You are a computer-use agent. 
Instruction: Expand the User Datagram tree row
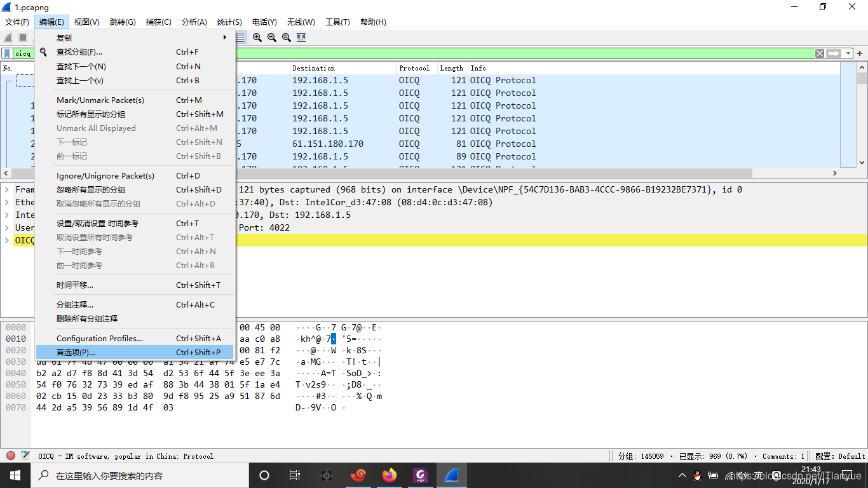pyautogui.click(x=6, y=227)
